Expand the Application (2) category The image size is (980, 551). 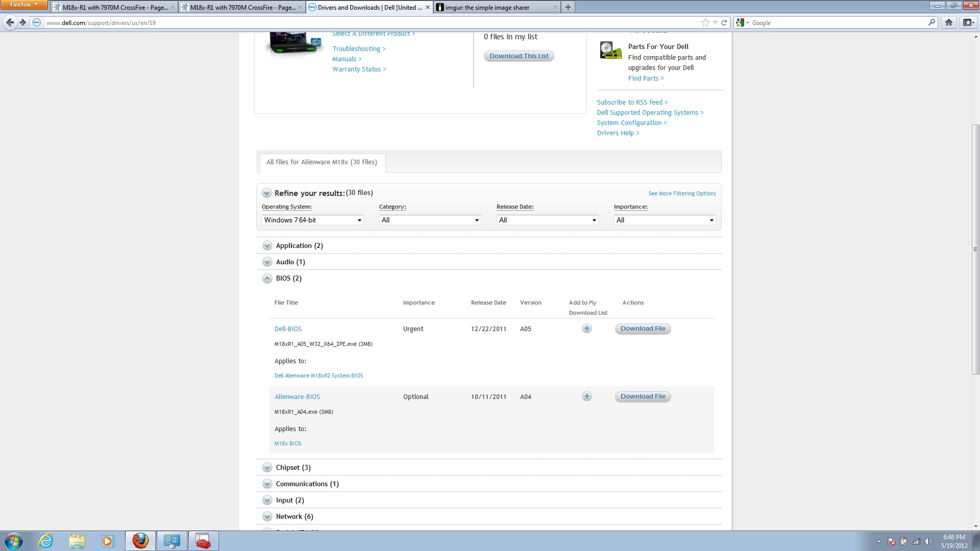click(x=267, y=246)
